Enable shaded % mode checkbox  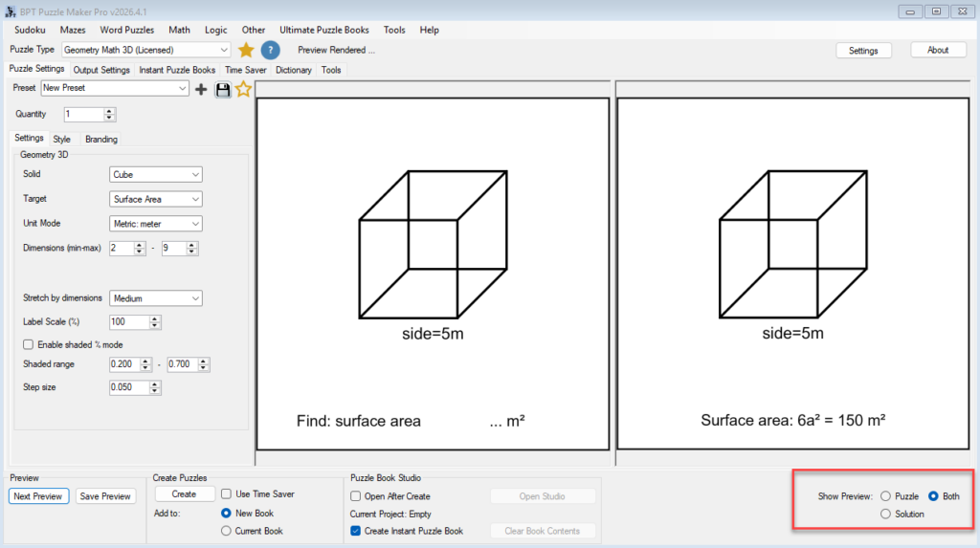[28, 344]
